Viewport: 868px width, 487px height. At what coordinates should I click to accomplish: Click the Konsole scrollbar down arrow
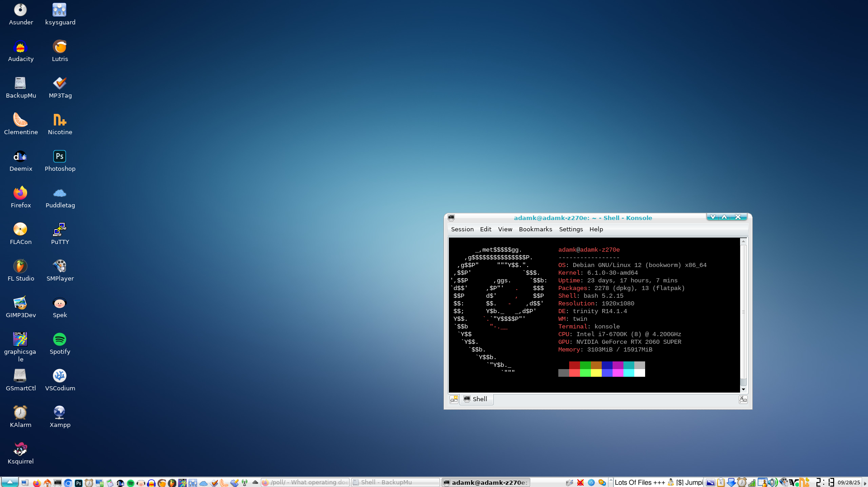[743, 389]
